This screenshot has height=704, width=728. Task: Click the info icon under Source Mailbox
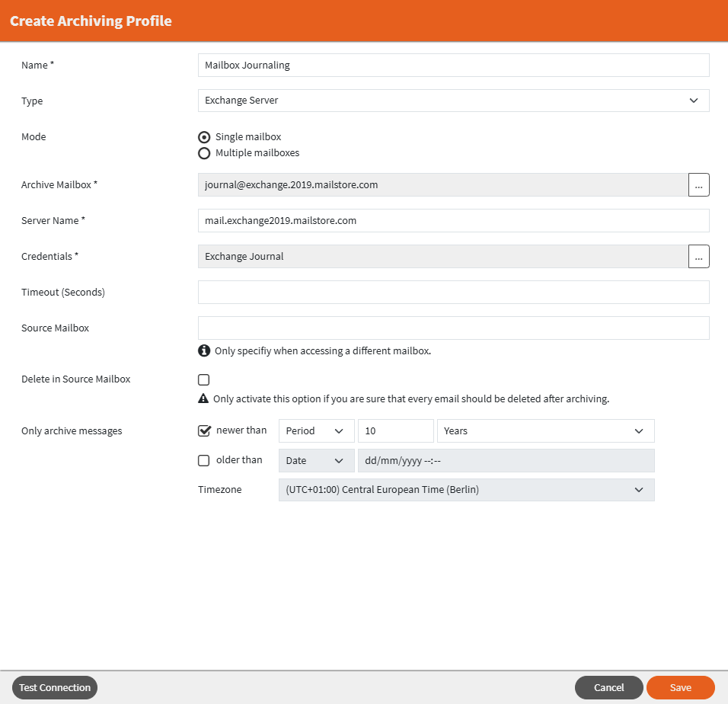point(204,351)
